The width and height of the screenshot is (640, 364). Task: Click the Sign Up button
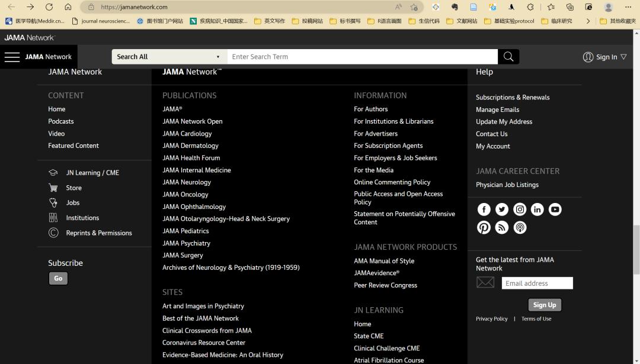(544, 305)
